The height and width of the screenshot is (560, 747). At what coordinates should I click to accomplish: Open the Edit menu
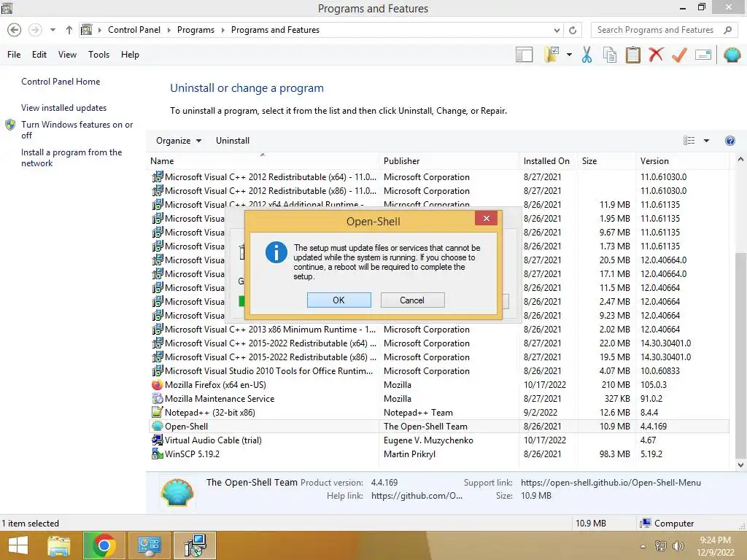pyautogui.click(x=39, y=55)
